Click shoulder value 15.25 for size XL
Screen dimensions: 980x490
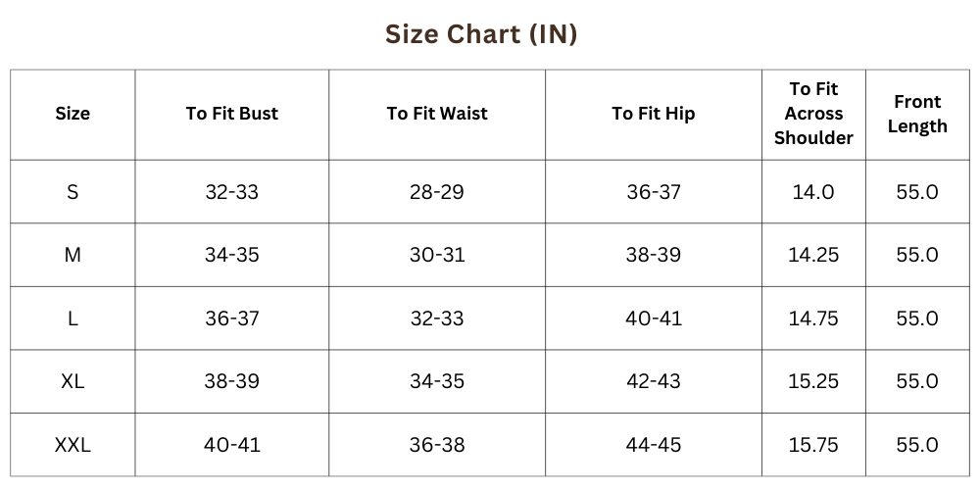813,381
